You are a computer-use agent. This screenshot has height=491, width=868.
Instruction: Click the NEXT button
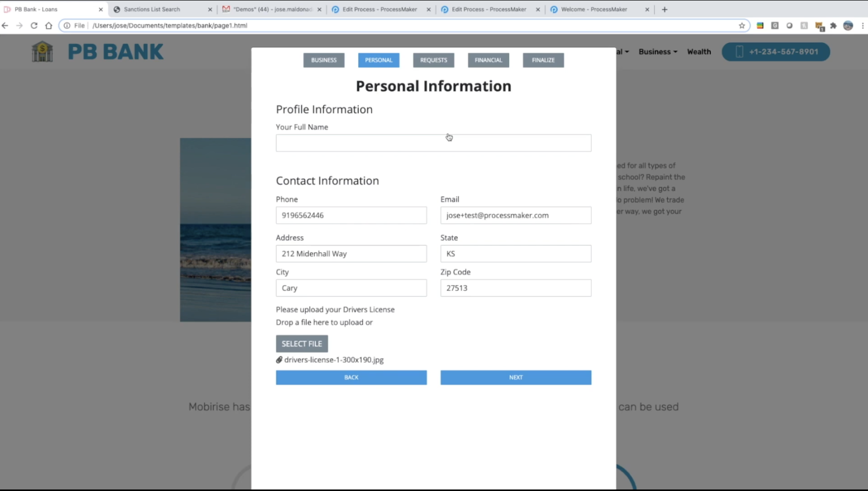tap(515, 377)
